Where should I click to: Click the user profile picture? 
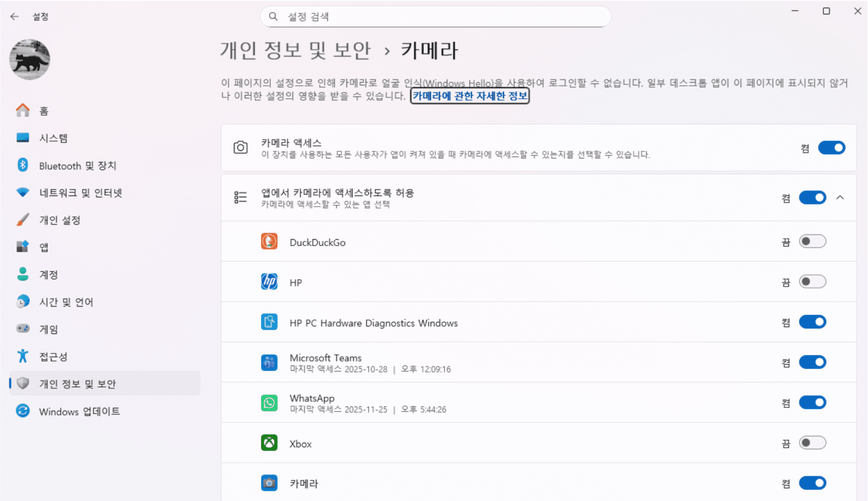coord(30,59)
